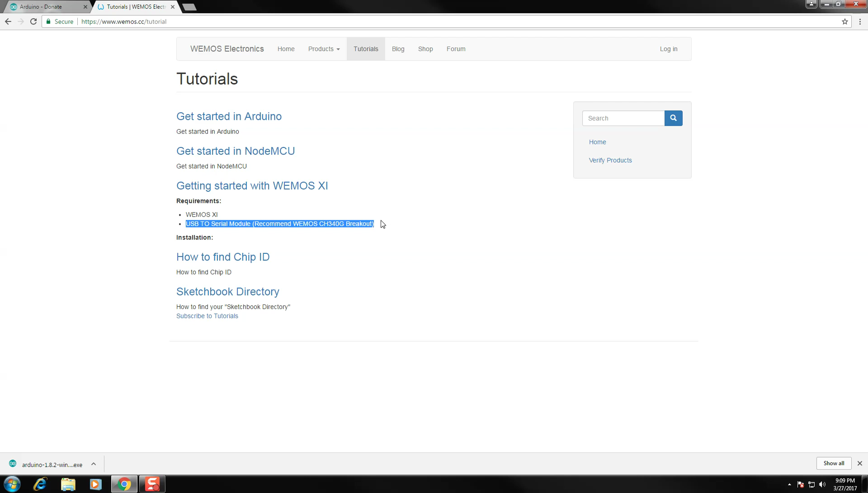Click the Chrome taskbar icon
The image size is (868, 493).
pyautogui.click(x=124, y=484)
